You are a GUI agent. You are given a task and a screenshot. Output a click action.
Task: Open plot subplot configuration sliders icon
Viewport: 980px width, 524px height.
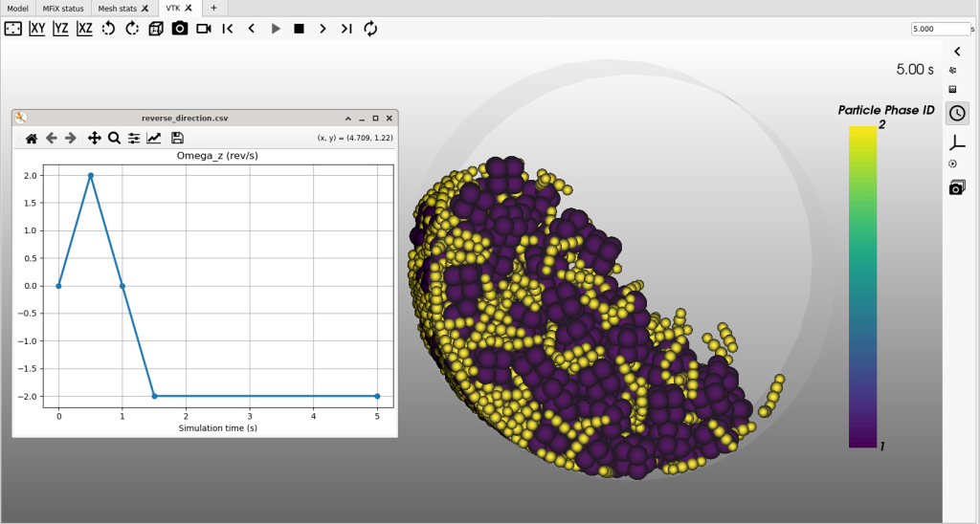tap(134, 138)
